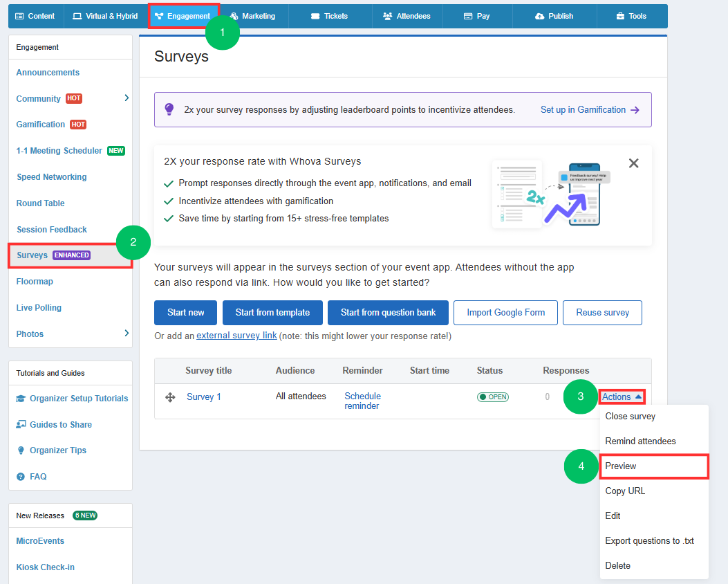Screen dimensions: 728x584
Task: Click the OPEN status badge
Action: [x=493, y=396]
